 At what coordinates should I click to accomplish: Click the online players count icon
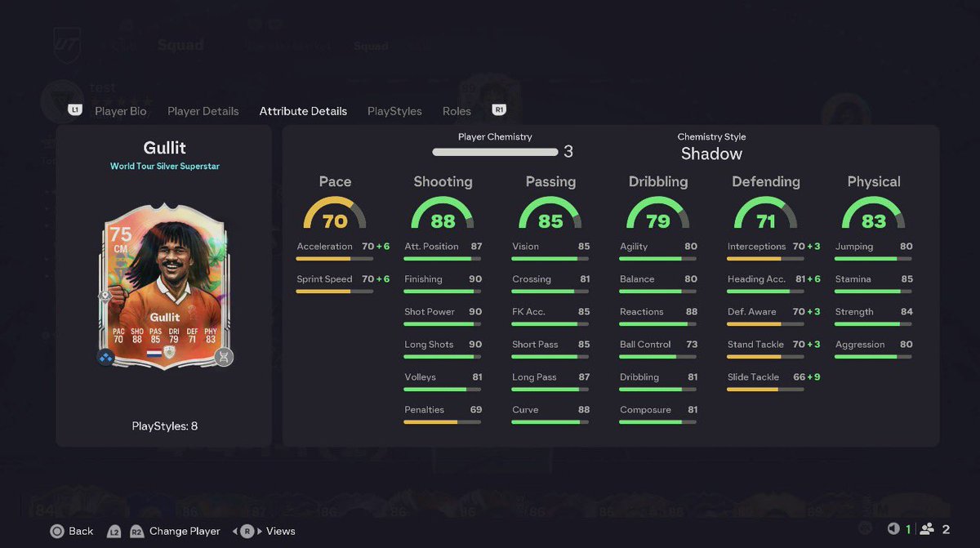(x=927, y=529)
